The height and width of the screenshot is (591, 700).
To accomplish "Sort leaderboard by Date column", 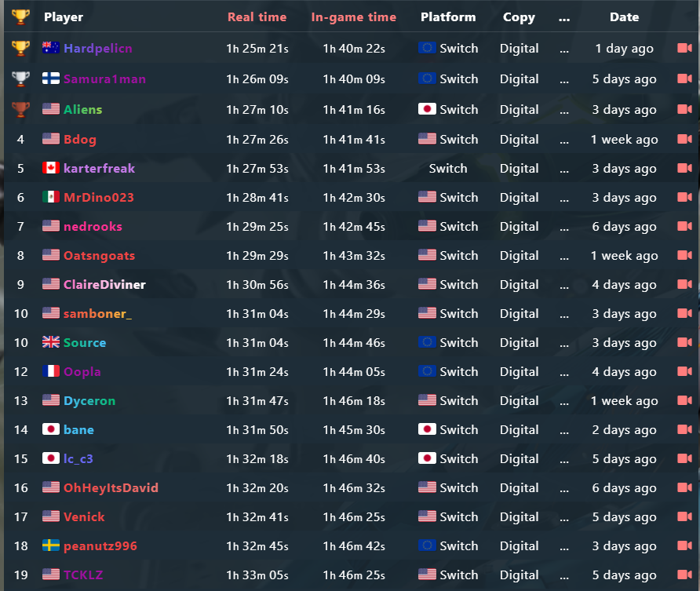I will pyautogui.click(x=624, y=17).
